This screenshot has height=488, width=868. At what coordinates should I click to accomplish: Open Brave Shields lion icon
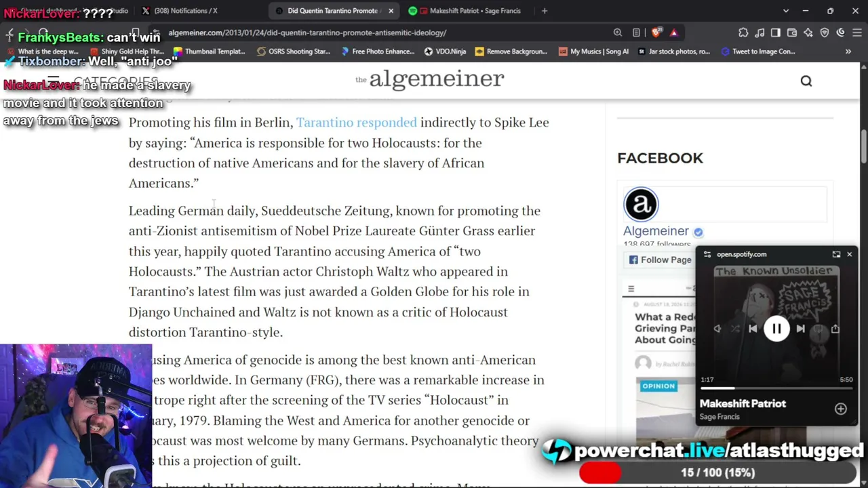coord(656,33)
